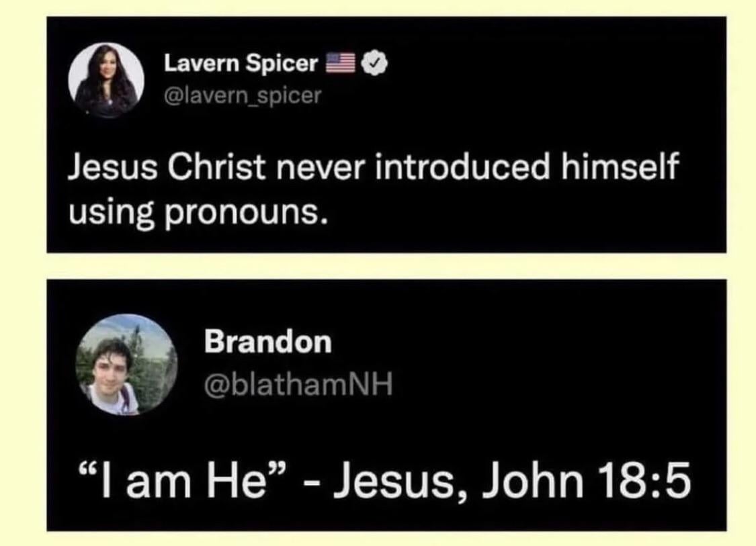Open Brandon's profile picture
The image size is (756, 546).
click(x=126, y=365)
